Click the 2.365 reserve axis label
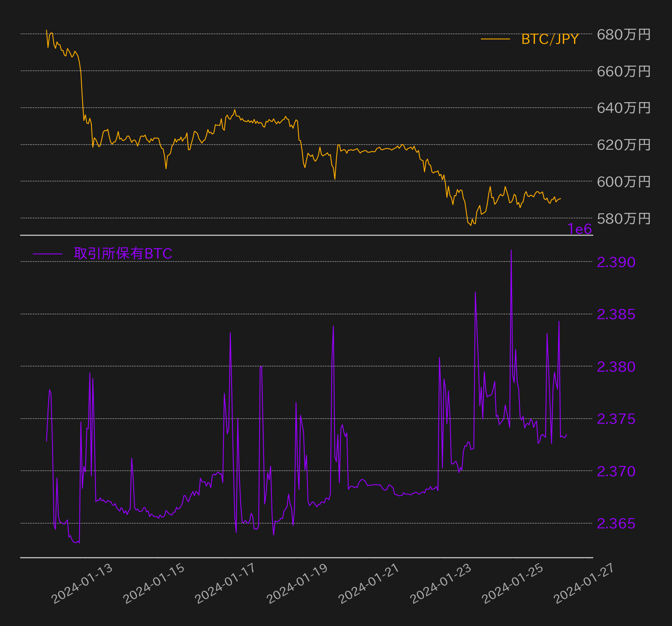 click(616, 523)
